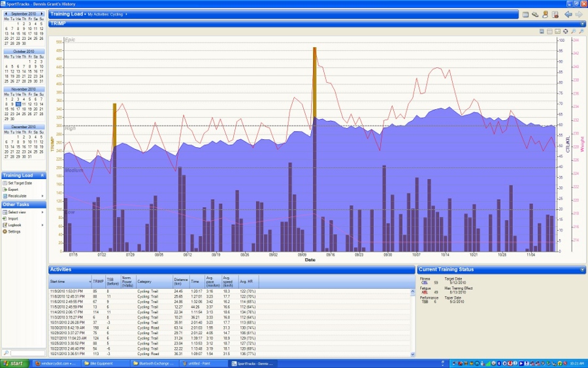Collapse the Training Load sidebar panel
The image size is (588, 368).
tap(42, 175)
